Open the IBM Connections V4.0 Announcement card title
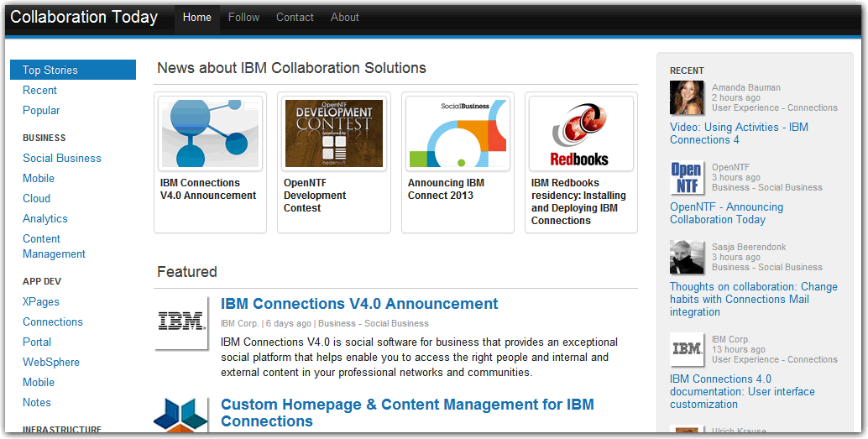 (208, 189)
